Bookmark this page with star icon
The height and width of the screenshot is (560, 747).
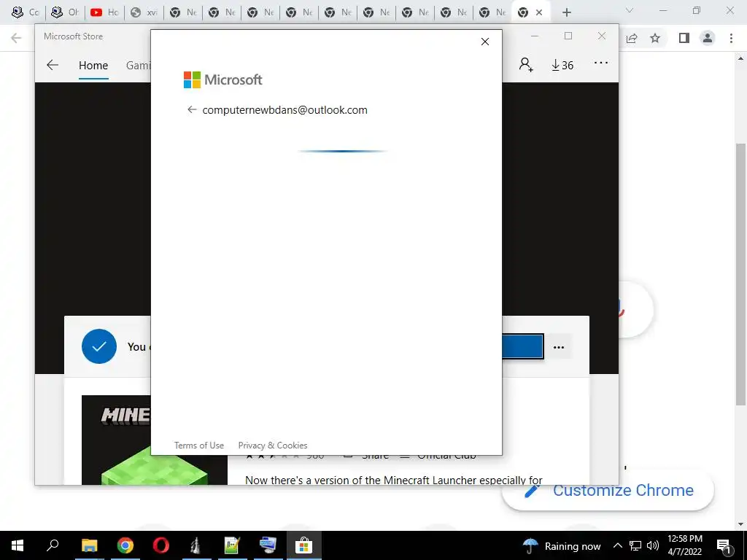pos(656,38)
